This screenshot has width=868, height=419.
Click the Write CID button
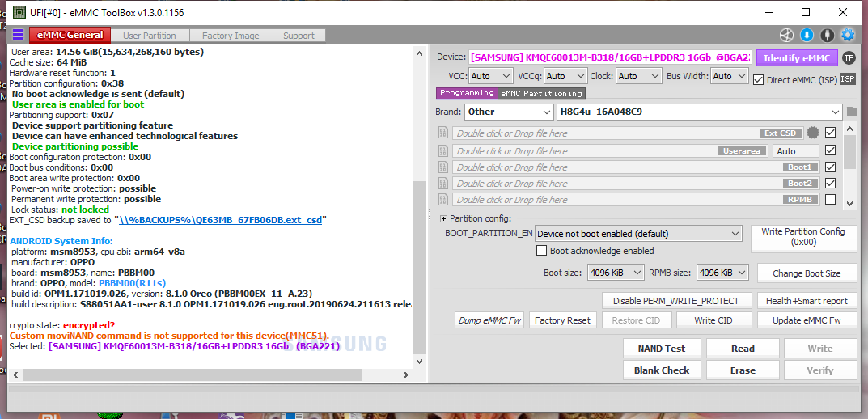click(713, 320)
